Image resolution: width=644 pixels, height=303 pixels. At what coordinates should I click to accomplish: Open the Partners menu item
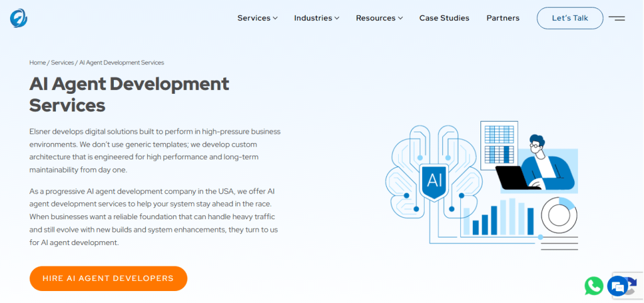click(502, 18)
